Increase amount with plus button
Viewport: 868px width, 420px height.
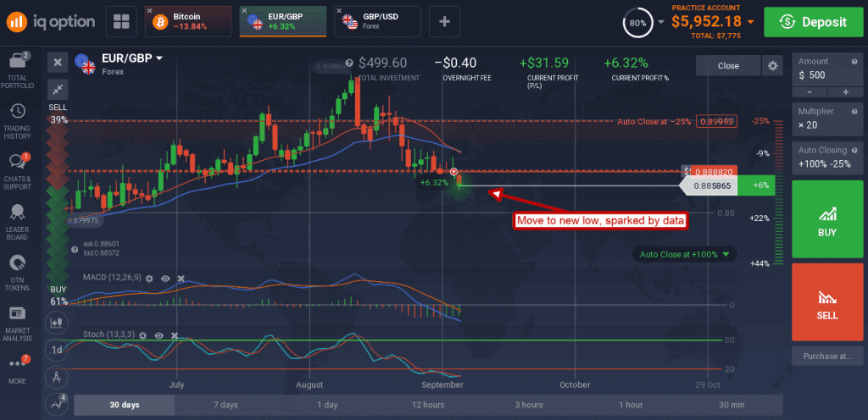tap(845, 91)
